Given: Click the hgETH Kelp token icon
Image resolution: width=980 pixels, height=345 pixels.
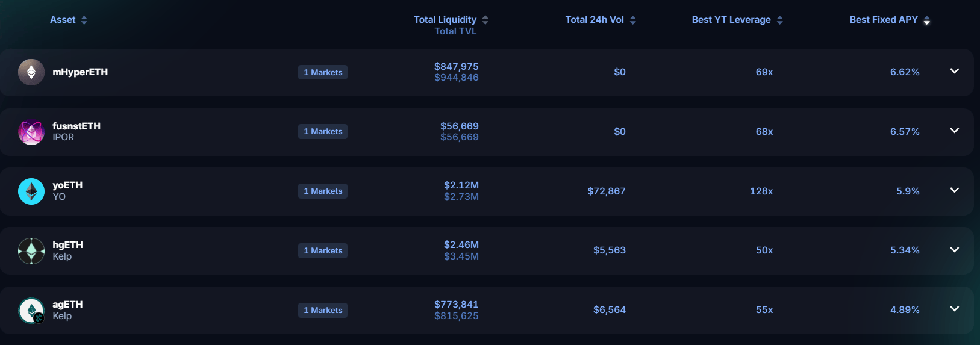Looking at the screenshot, I should click(31, 251).
